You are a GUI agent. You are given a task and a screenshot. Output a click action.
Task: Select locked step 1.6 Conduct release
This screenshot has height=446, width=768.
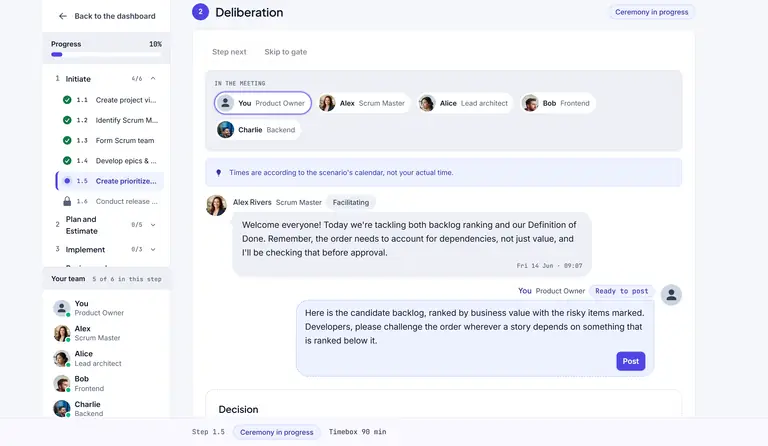click(110, 201)
